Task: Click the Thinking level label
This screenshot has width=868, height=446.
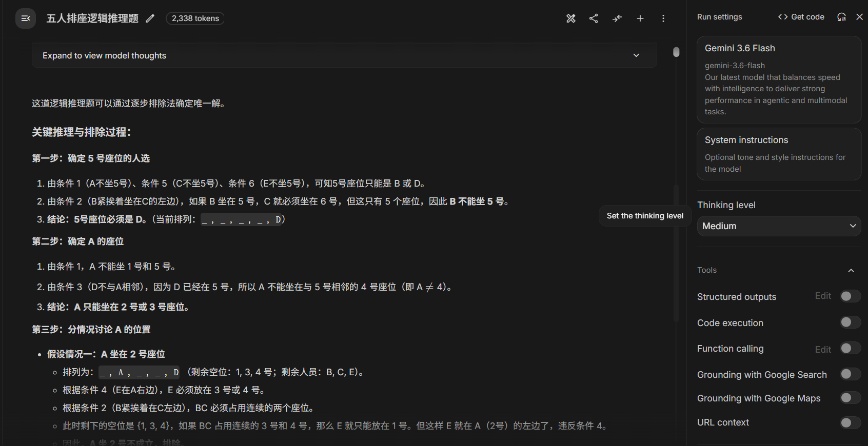Action: click(726, 205)
